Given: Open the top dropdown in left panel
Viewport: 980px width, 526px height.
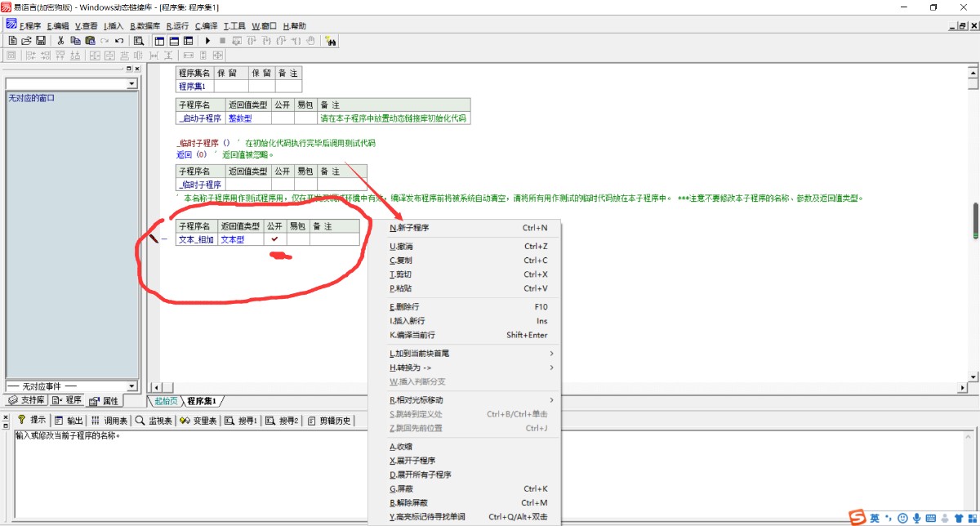Looking at the screenshot, I should click(131, 84).
